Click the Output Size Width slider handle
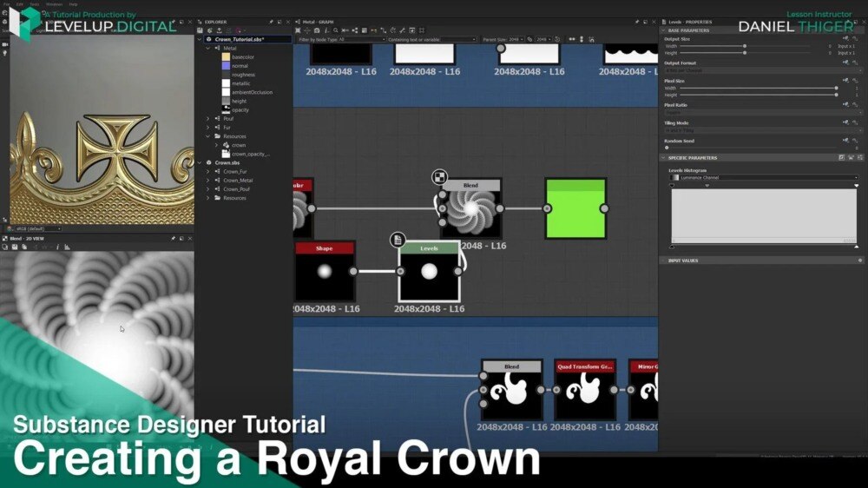Screen dimensions: 868x488 [x=745, y=46]
